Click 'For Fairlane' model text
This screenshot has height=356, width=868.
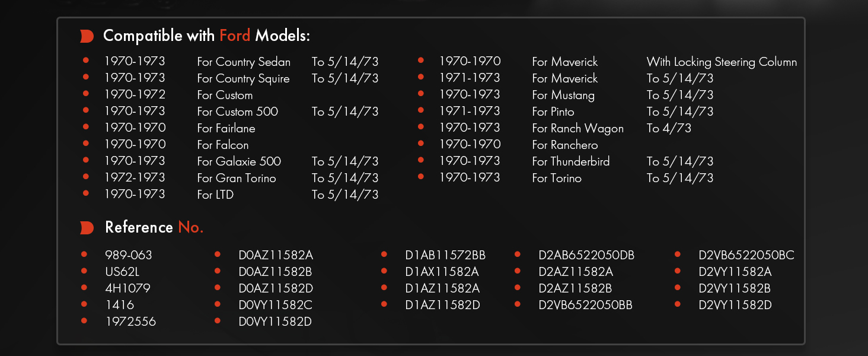[x=226, y=128]
